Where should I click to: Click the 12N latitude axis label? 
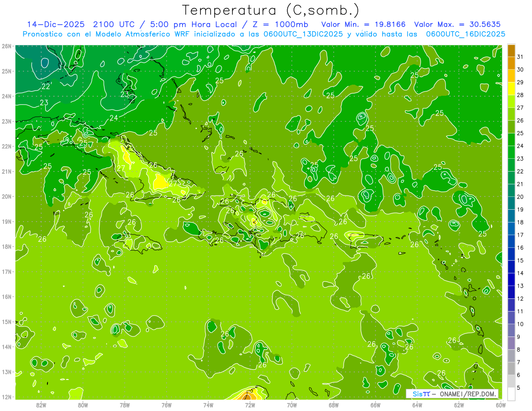pyautogui.click(x=6, y=397)
